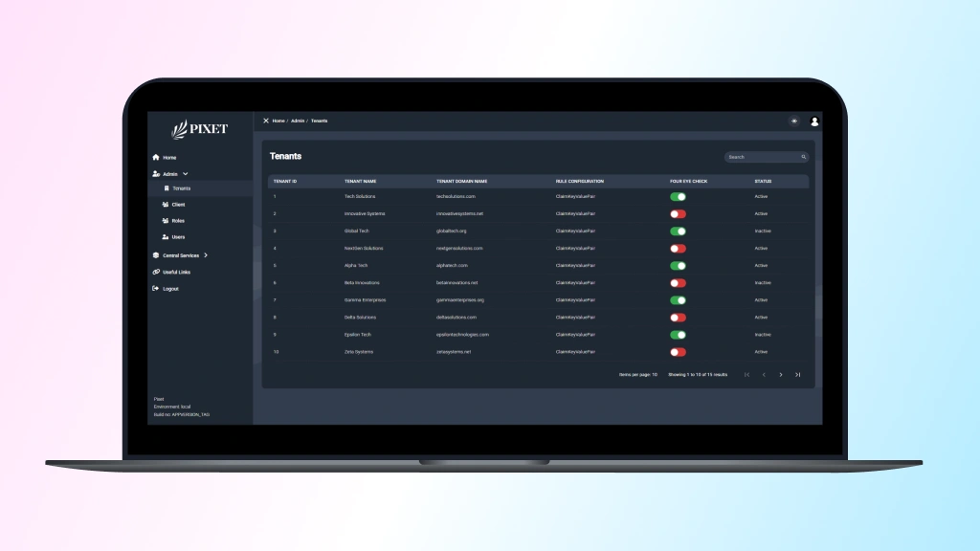This screenshot has height=551, width=980.
Task: Click the Tenant Name column header
Action: click(x=361, y=181)
